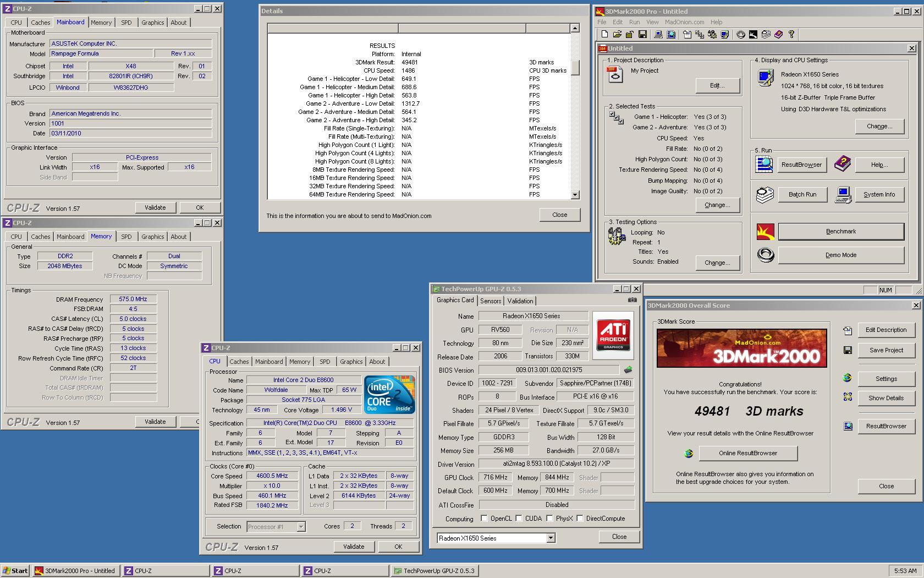
Task: Switch to SPD tab in CPU-Z Mainboard window
Action: pos(127,23)
